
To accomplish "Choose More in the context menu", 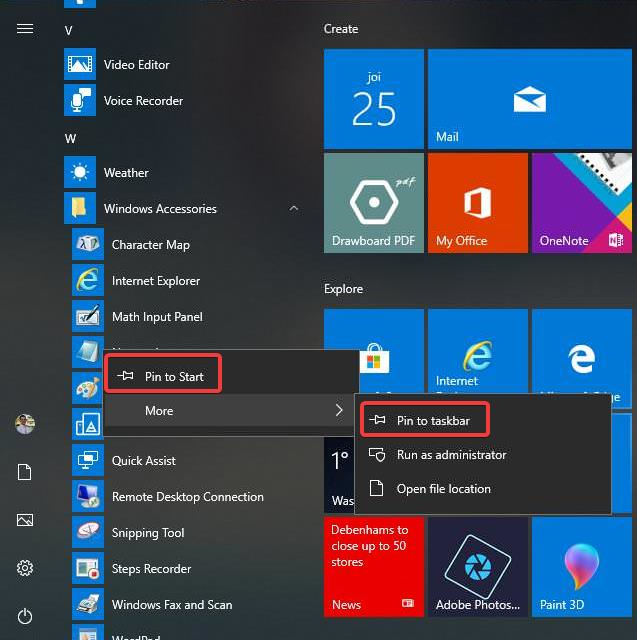I will click(230, 410).
